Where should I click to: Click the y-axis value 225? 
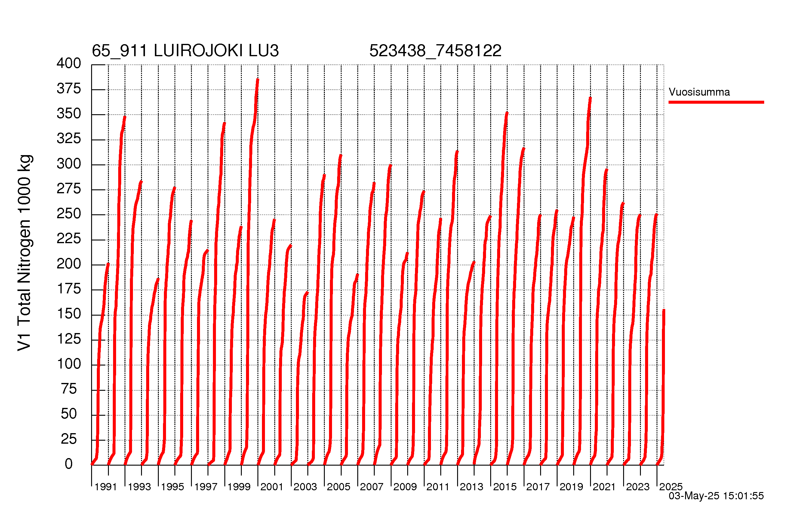pyautogui.click(x=69, y=239)
